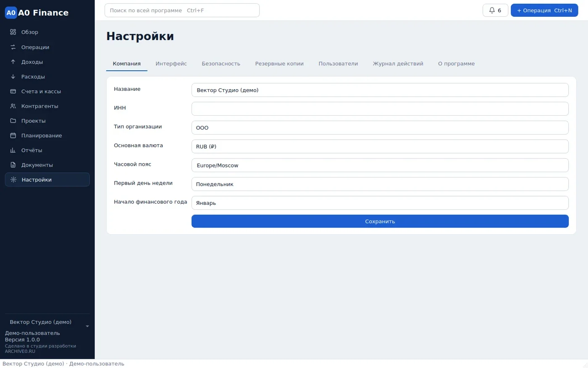This screenshot has width=588, height=368.
Task: Click the Доходы up arrow icon
Action: click(x=13, y=62)
